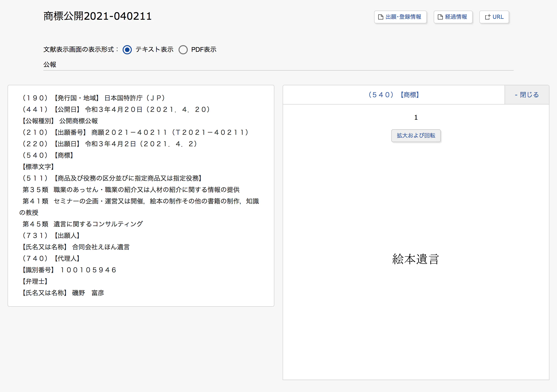557x392 pixels.
Task: Click the (441)【公開日】 date line
Action: click(116, 109)
